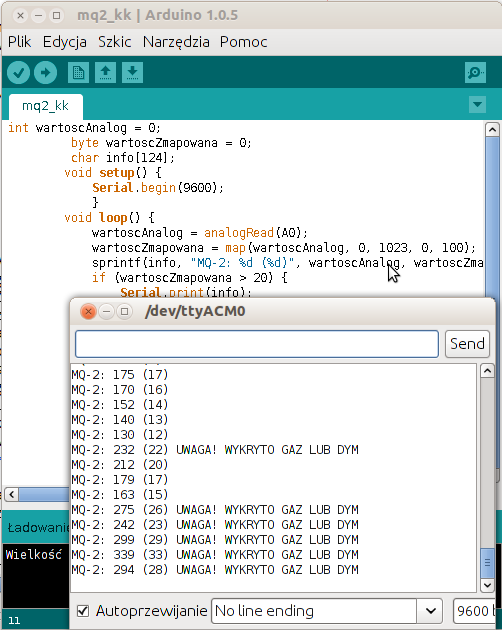Viewport: 502px width, 630px height.
Task: Open the Narzędzia menu
Action: [176, 42]
